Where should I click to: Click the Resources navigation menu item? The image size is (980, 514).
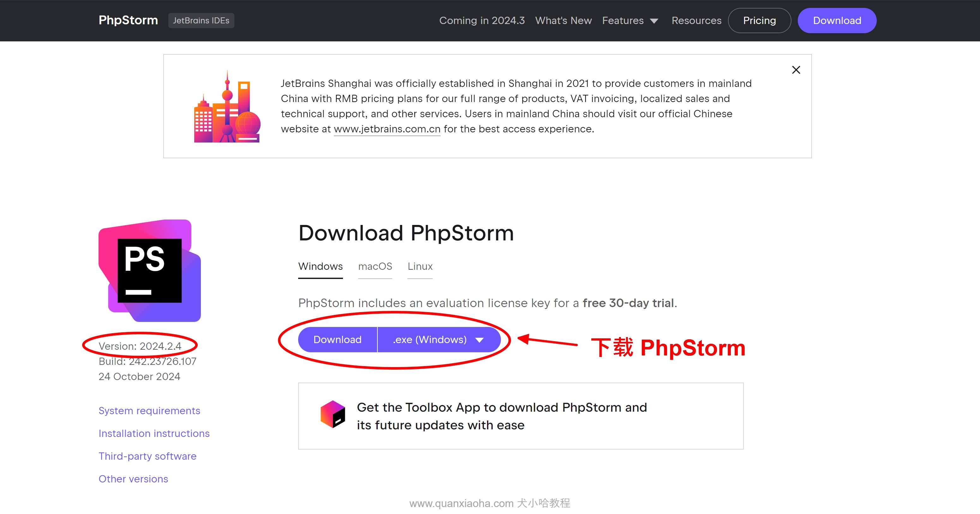tap(697, 21)
